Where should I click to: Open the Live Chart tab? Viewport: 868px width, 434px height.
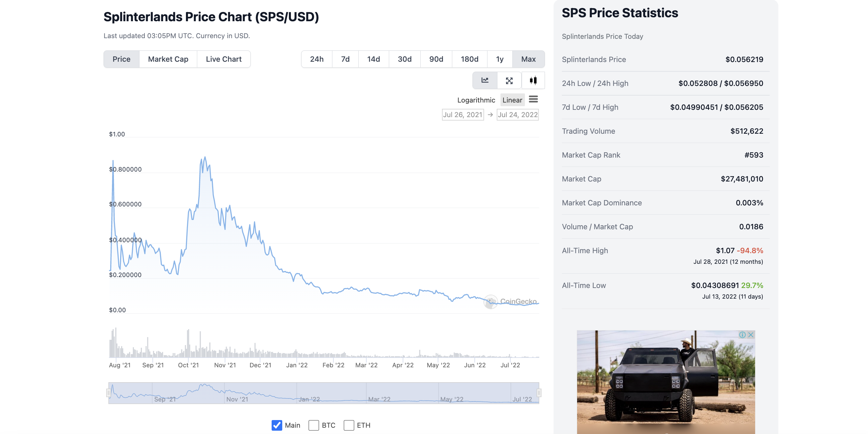coord(223,59)
